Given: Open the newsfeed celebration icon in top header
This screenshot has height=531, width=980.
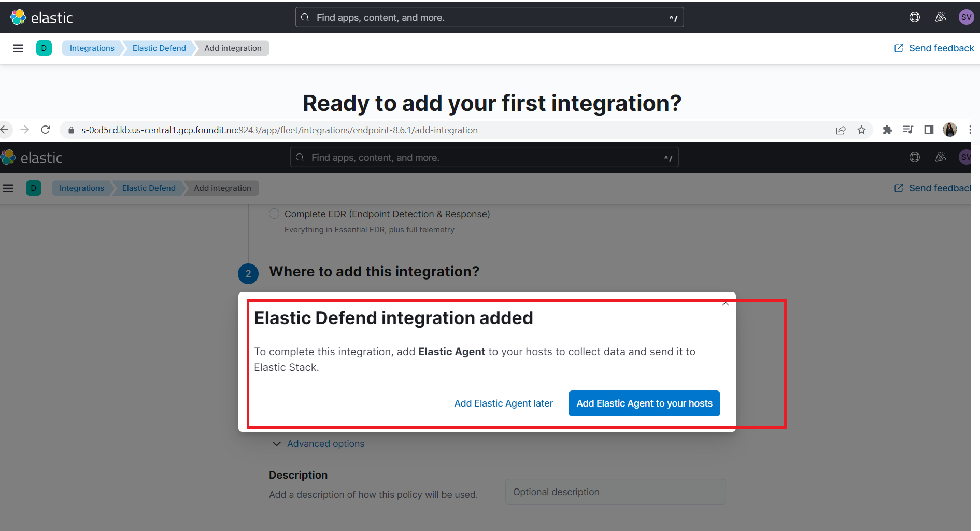Looking at the screenshot, I should (941, 17).
